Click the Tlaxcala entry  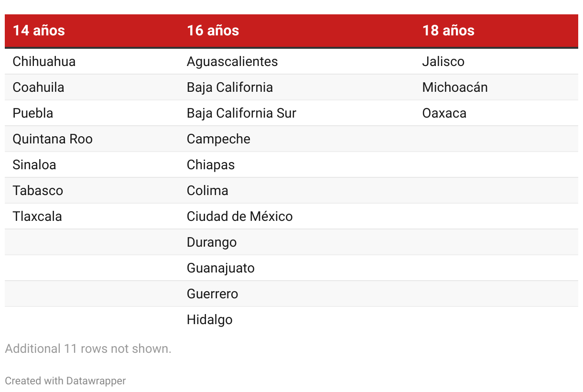(37, 217)
